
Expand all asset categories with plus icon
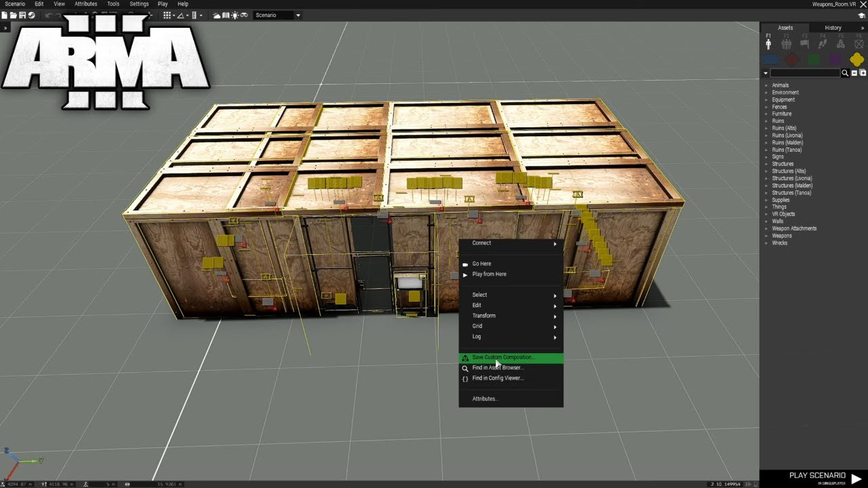click(863, 73)
